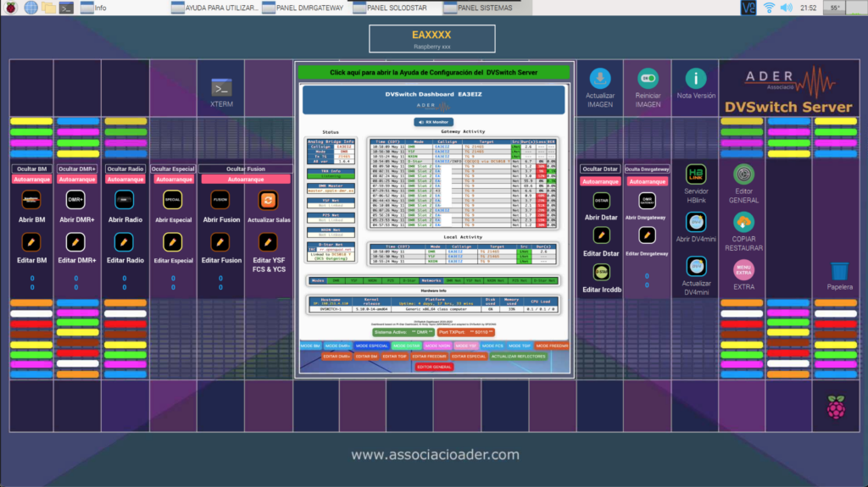This screenshot has width=868, height=487.
Task: Launch the Servidor HBlink icon
Action: pyautogui.click(x=696, y=174)
